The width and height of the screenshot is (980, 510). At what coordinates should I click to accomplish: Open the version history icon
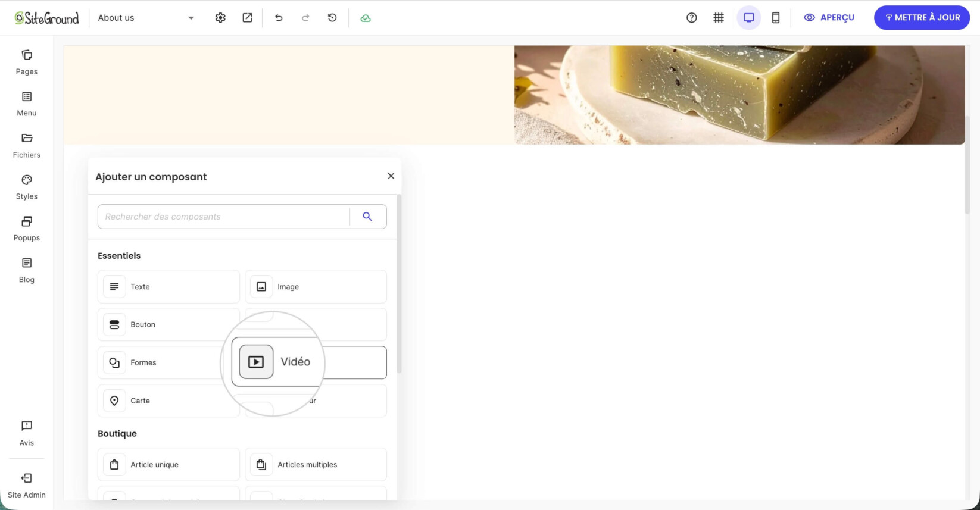click(332, 18)
